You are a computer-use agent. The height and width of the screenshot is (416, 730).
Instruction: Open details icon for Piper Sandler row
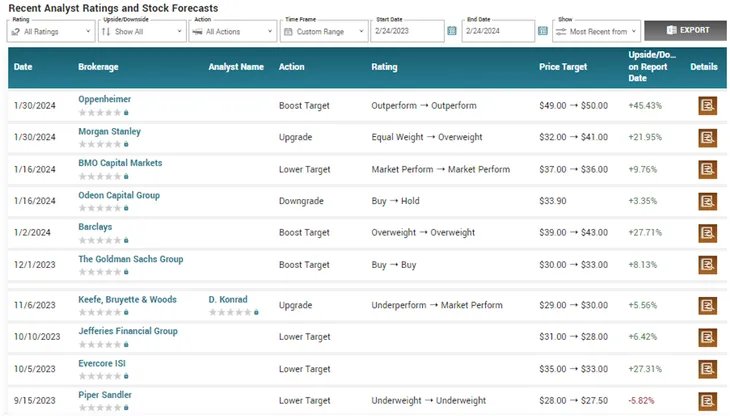707,401
